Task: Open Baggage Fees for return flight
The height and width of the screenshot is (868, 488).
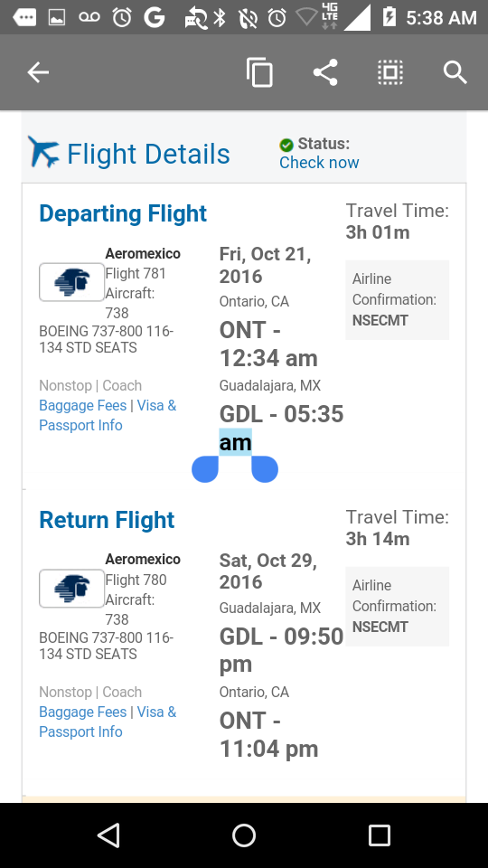Action: (x=83, y=712)
